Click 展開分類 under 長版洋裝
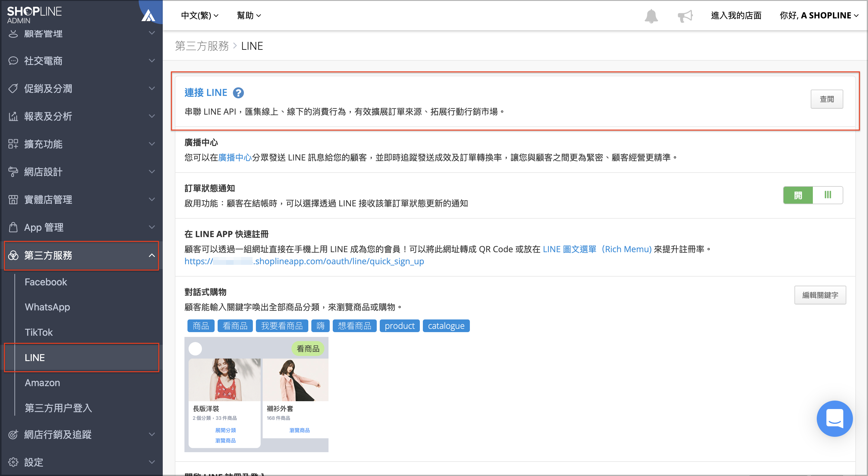The image size is (868, 476). pyautogui.click(x=225, y=430)
